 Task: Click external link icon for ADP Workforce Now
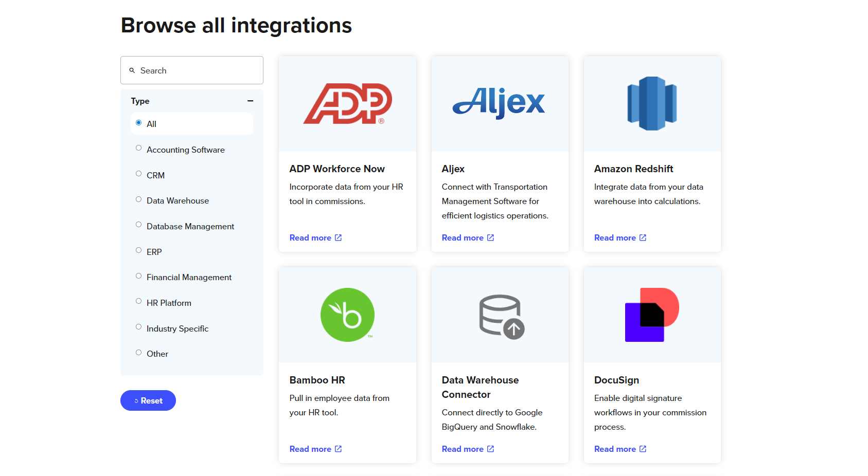tap(338, 237)
